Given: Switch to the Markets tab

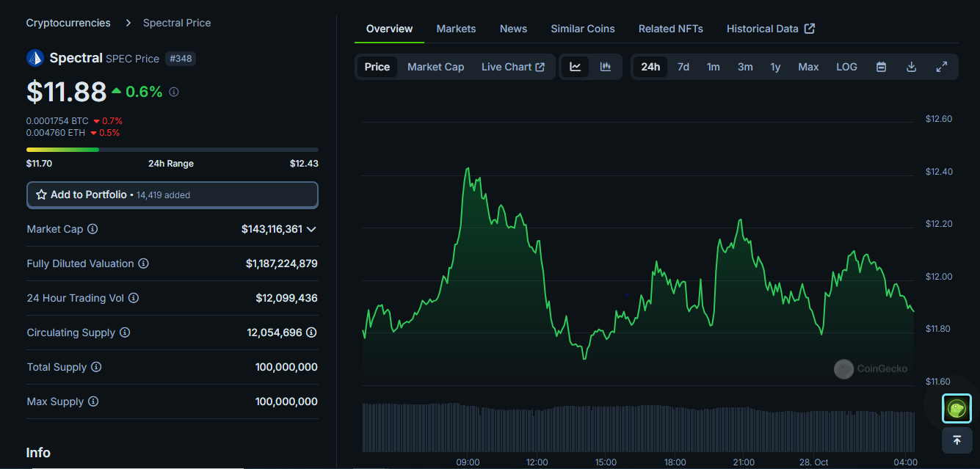Looking at the screenshot, I should tap(456, 28).
